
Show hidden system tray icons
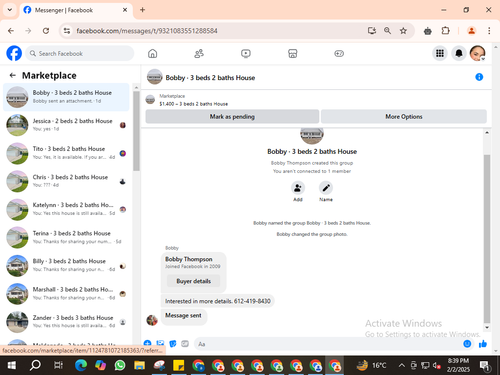[402, 366]
